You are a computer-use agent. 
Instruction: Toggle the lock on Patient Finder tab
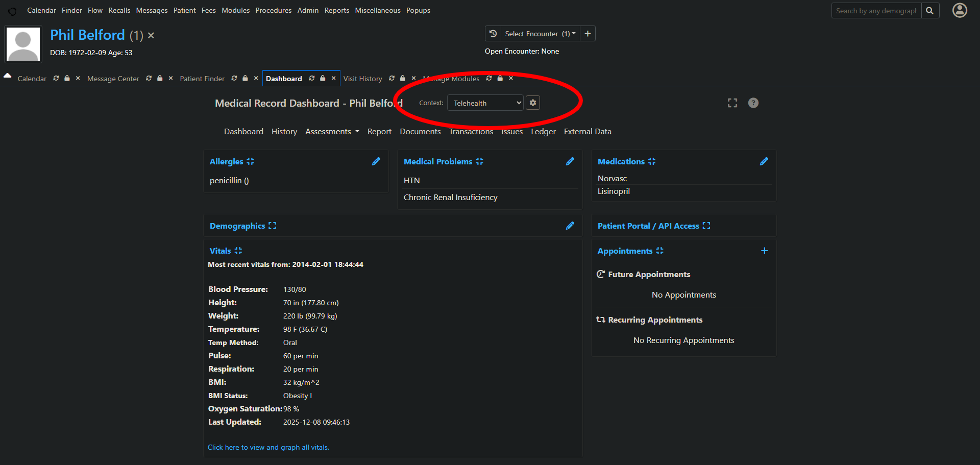click(x=245, y=78)
